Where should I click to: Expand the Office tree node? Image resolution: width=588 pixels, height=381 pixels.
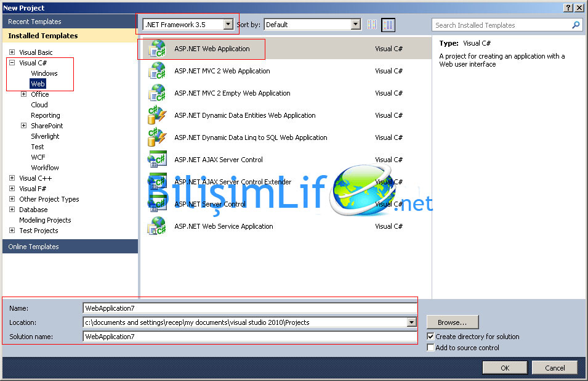tap(23, 94)
